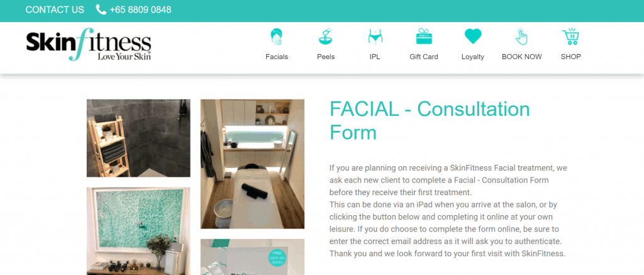
Task: Call the +65 8809 0848 number link
Action: 140,9
